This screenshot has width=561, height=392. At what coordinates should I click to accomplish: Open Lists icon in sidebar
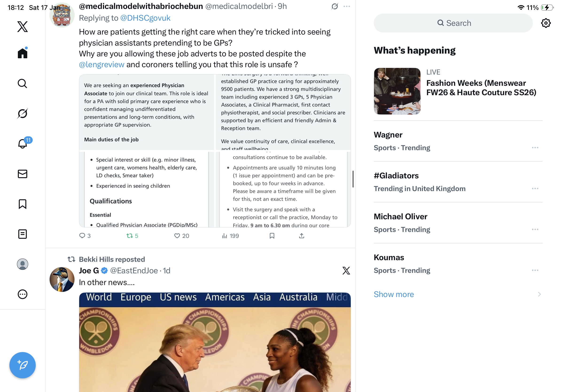pyautogui.click(x=23, y=234)
